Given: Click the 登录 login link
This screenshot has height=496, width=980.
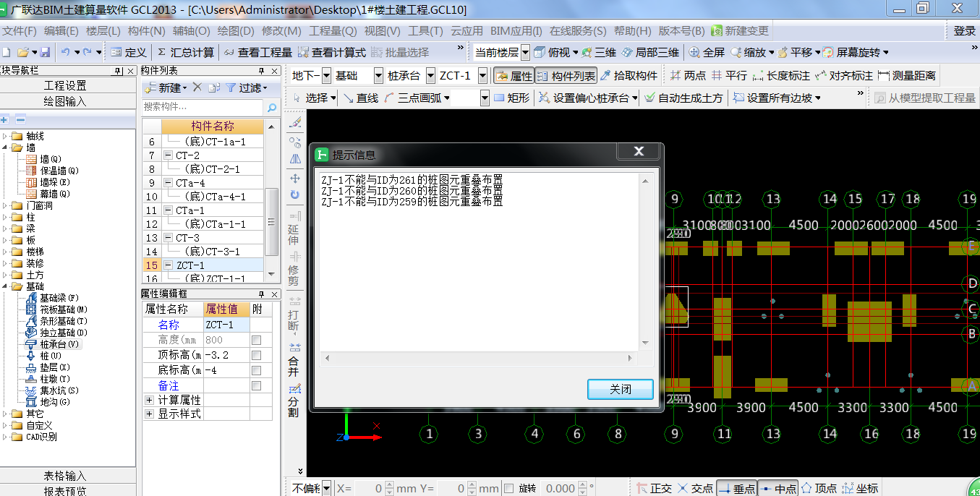Looking at the screenshot, I should click(x=964, y=31).
